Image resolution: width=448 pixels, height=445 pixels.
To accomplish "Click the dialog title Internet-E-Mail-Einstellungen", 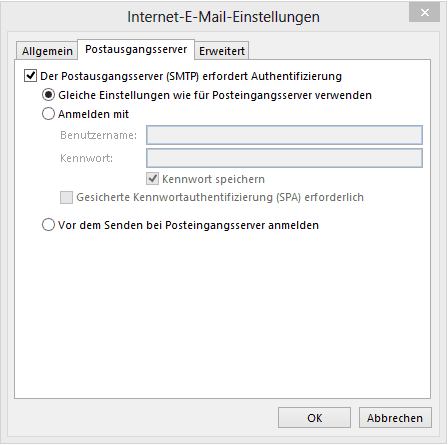I will tap(223, 17).
